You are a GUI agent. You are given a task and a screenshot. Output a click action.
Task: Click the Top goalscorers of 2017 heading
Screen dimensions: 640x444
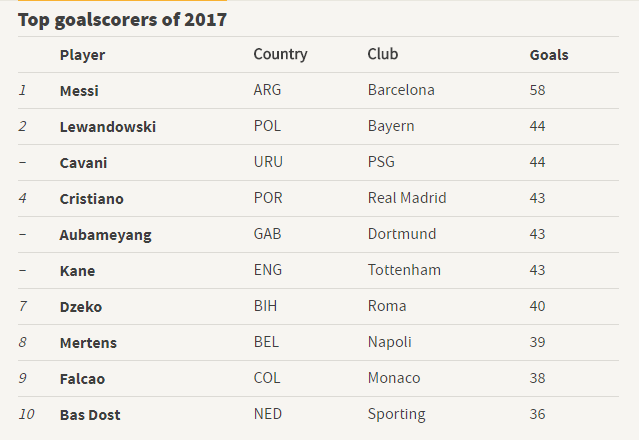coord(122,20)
